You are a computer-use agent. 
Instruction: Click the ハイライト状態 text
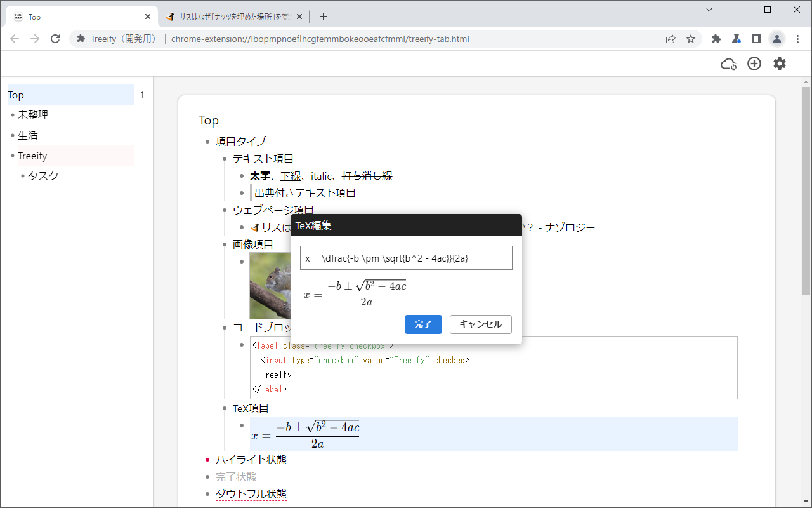coord(251,459)
